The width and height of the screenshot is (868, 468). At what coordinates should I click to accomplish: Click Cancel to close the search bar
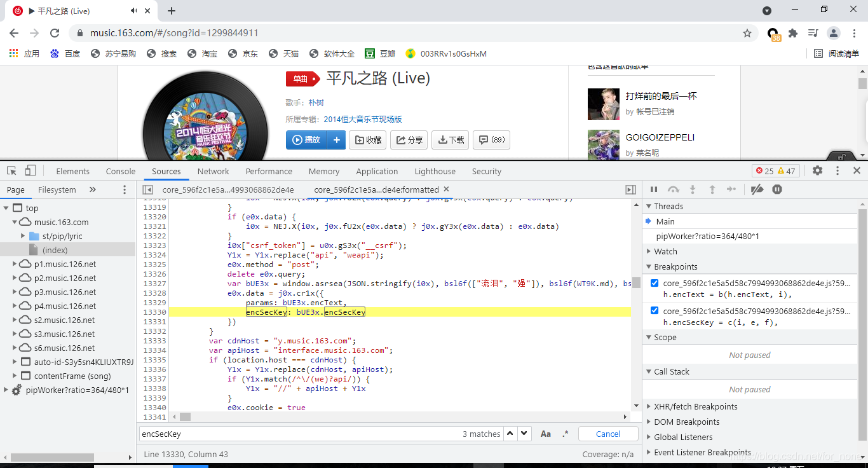pyautogui.click(x=607, y=433)
